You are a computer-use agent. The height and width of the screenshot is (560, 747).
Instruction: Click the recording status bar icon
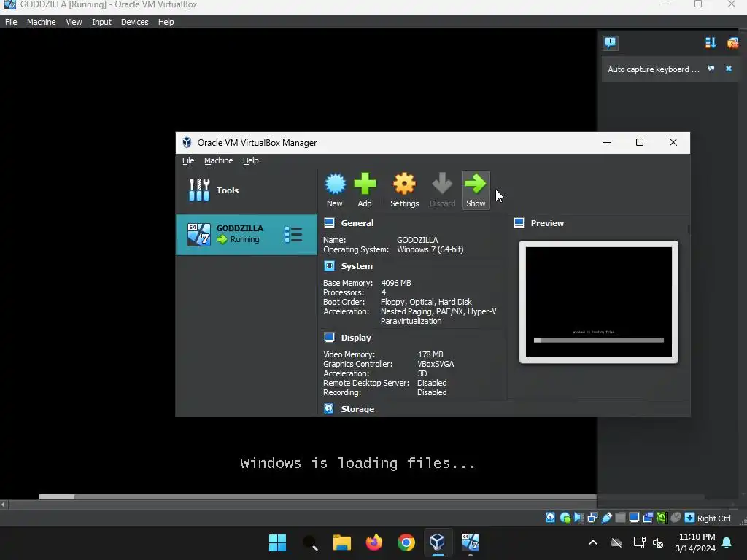point(648,518)
